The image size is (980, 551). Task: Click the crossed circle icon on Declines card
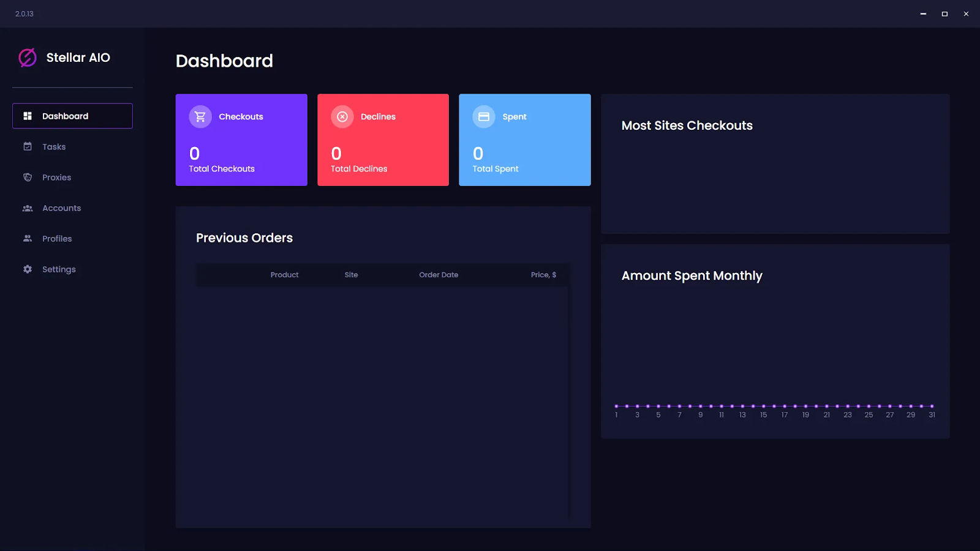(342, 116)
